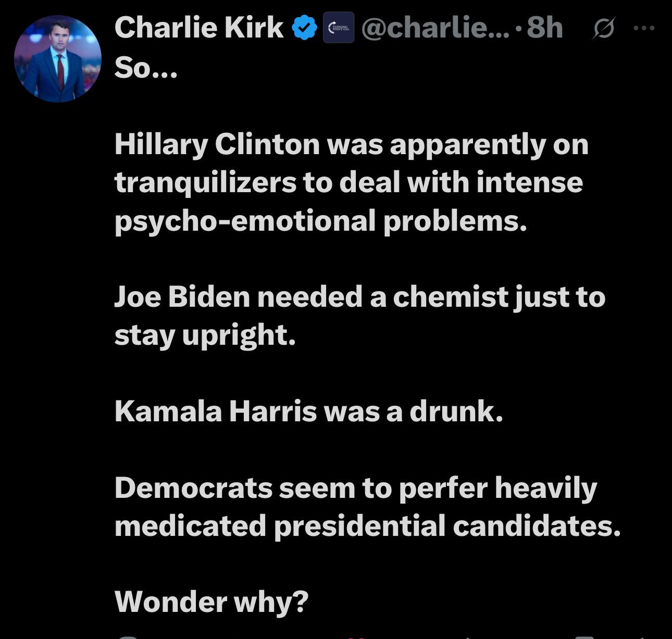The image size is (672, 639).
Task: Bookmark the post using the bookmark icon
Action: pos(583,636)
